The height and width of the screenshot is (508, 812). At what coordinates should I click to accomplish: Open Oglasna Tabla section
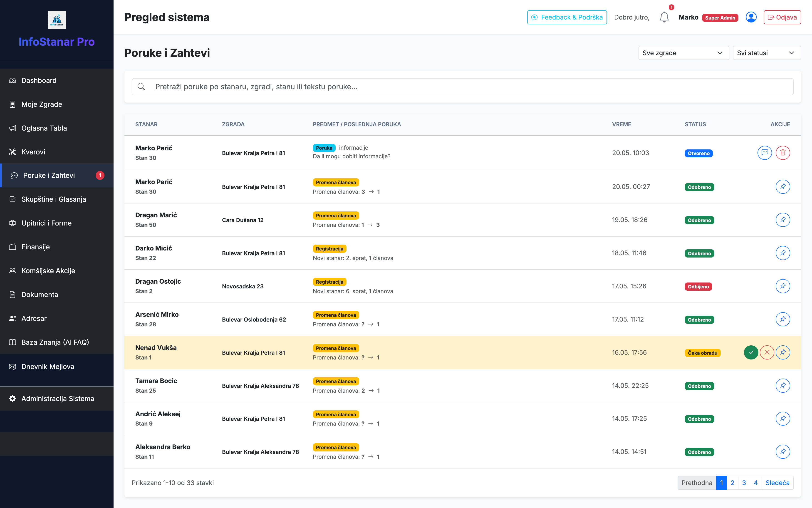click(57, 128)
